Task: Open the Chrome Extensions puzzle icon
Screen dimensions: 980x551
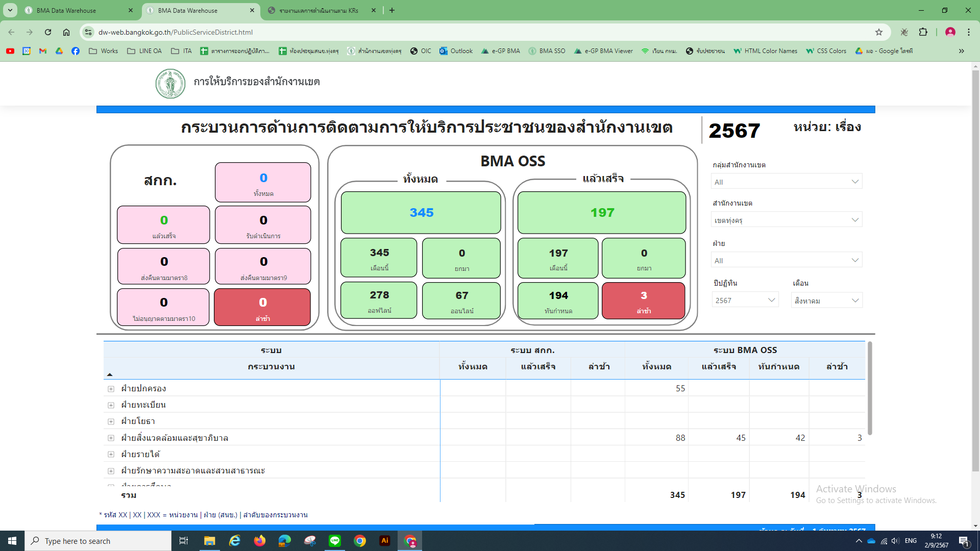Action: pyautogui.click(x=923, y=32)
